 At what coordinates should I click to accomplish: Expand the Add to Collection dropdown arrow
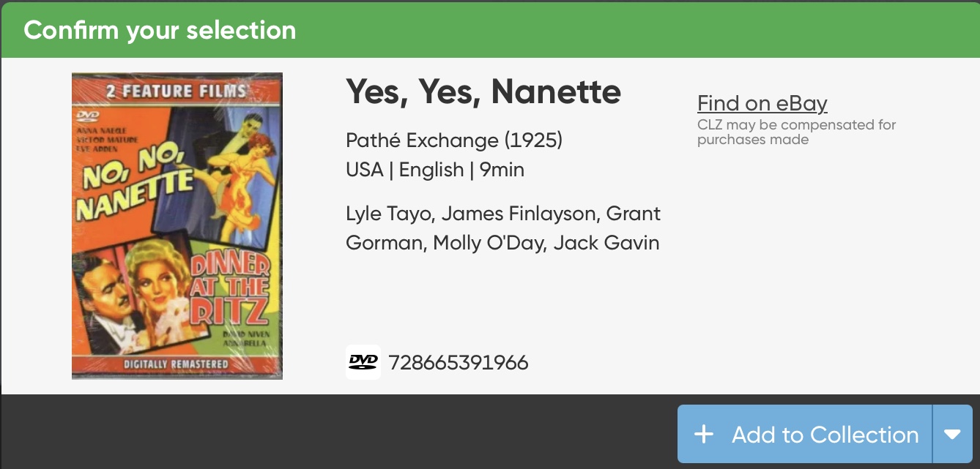pos(952,435)
